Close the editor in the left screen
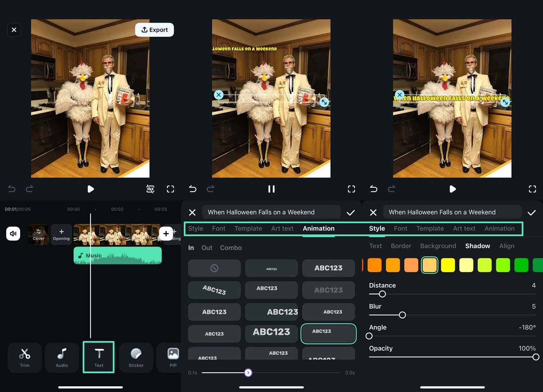543x392 pixels. (x=14, y=30)
